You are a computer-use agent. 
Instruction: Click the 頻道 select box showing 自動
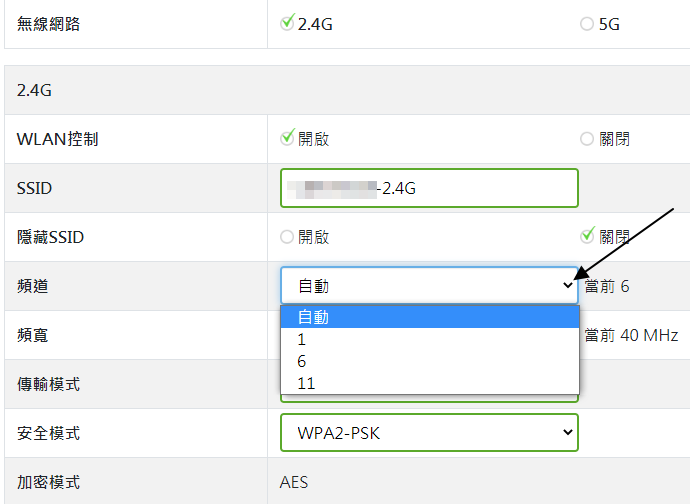(429, 285)
